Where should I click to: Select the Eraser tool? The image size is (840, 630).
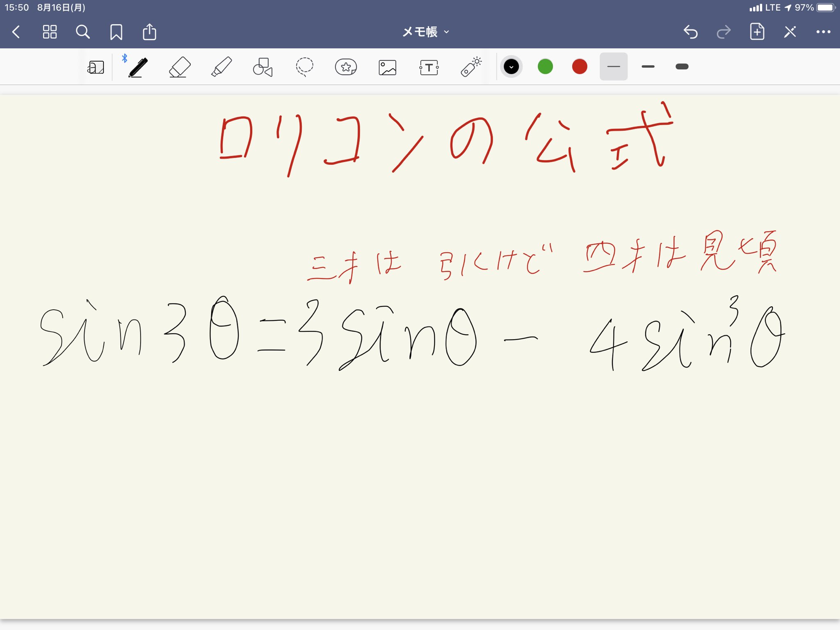click(180, 67)
